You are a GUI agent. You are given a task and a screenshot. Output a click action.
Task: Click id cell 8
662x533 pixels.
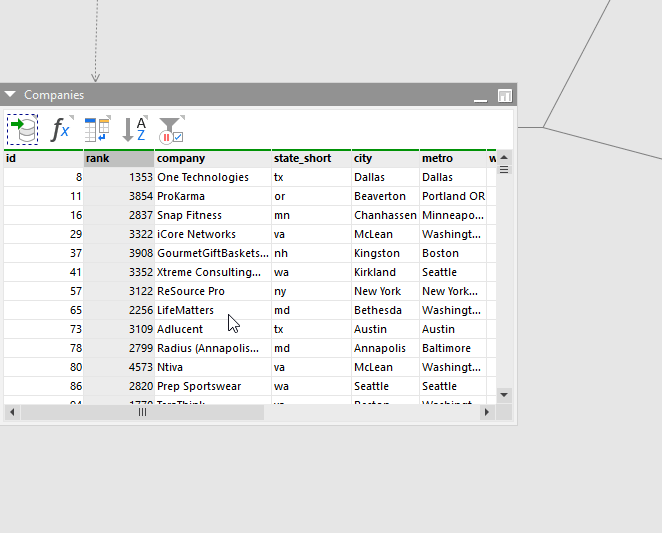pyautogui.click(x=43, y=177)
